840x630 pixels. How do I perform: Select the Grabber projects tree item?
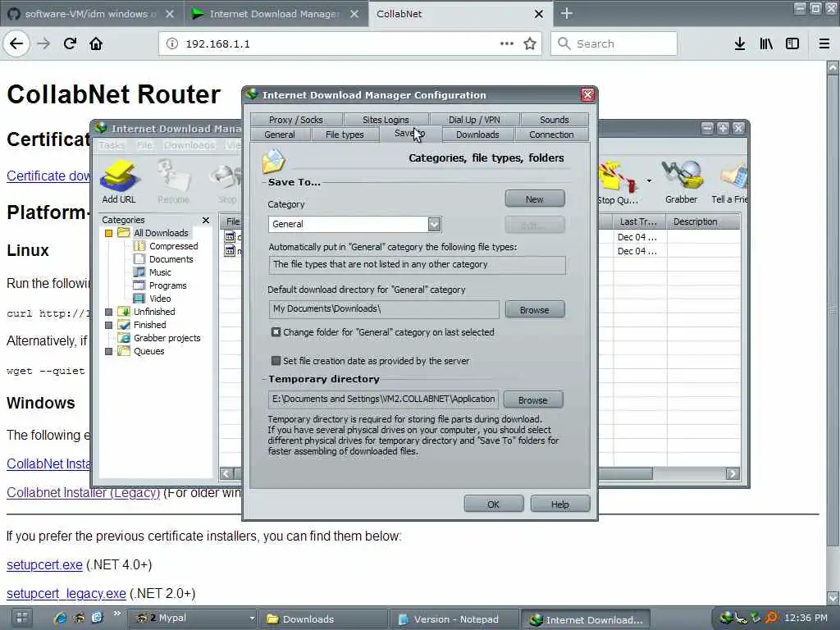pos(167,338)
